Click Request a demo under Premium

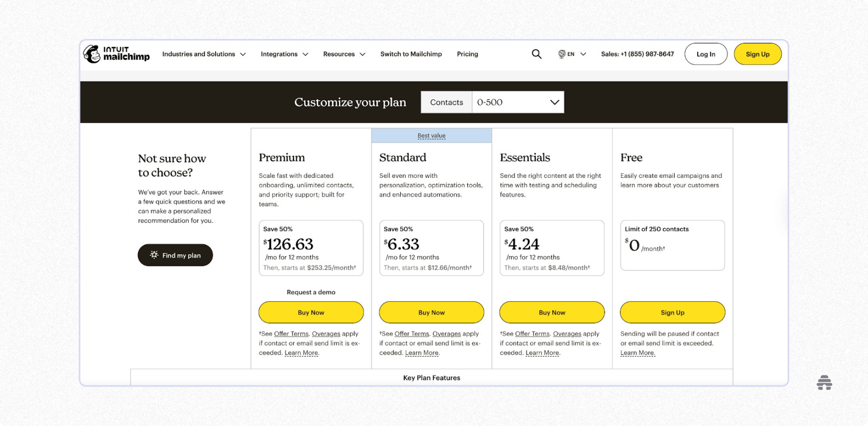(x=311, y=292)
